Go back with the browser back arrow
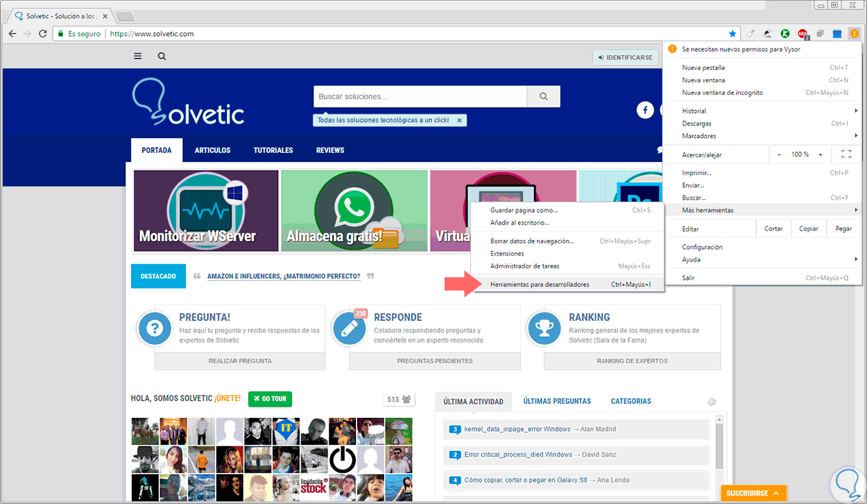Screen dimensions: 867x504 12,33
